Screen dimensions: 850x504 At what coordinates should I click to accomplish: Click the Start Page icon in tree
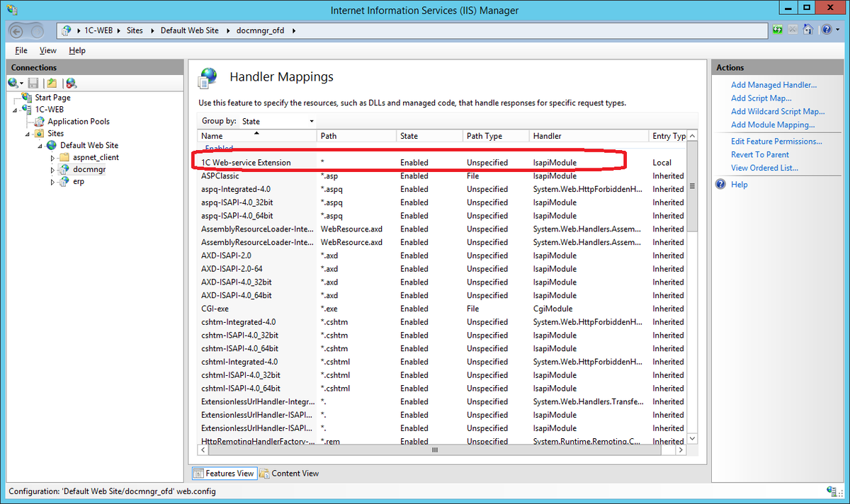point(28,97)
